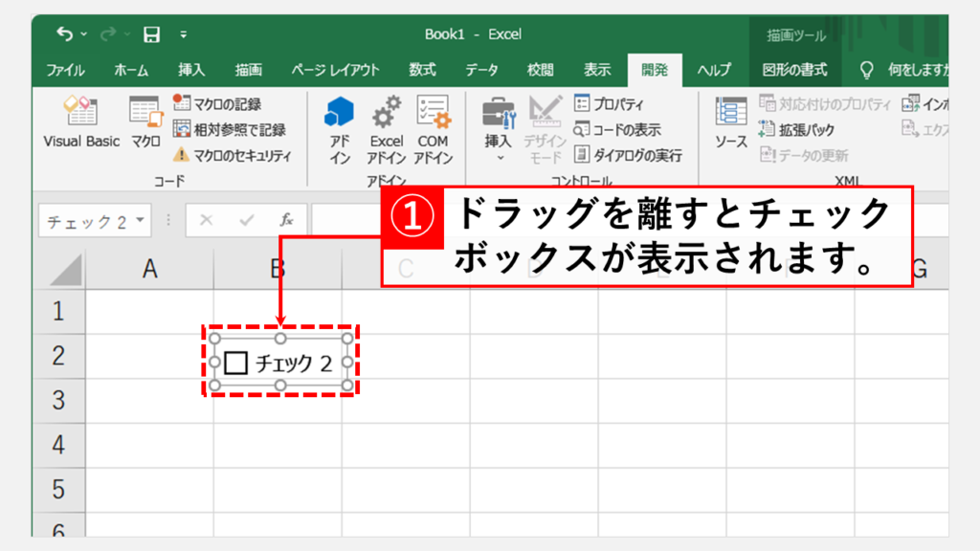The image size is (980, 551).
Task: Open the Name Box dropdown arrow
Action: (142, 220)
